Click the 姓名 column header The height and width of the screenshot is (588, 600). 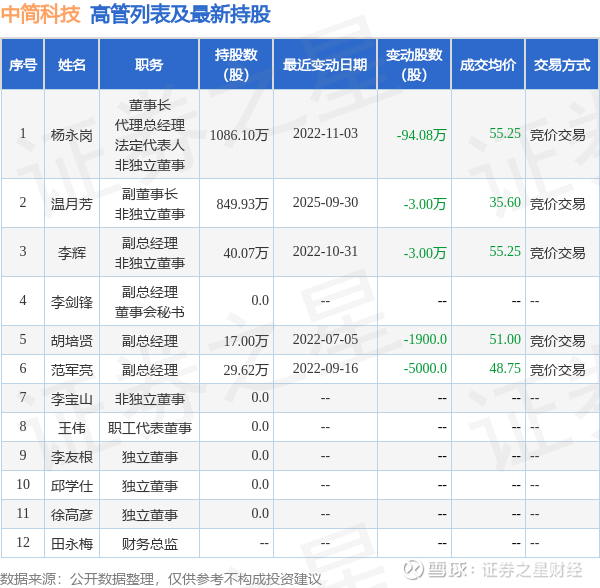point(72,64)
